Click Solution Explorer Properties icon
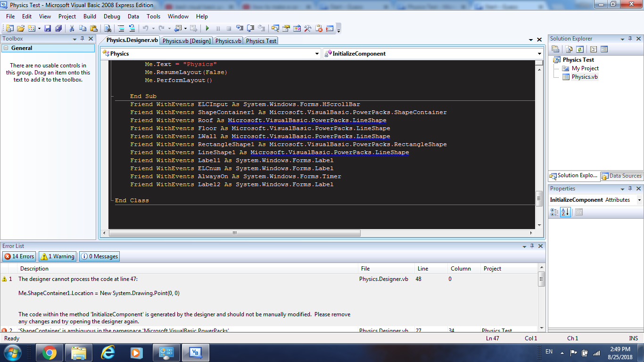644x362 pixels. click(555, 49)
